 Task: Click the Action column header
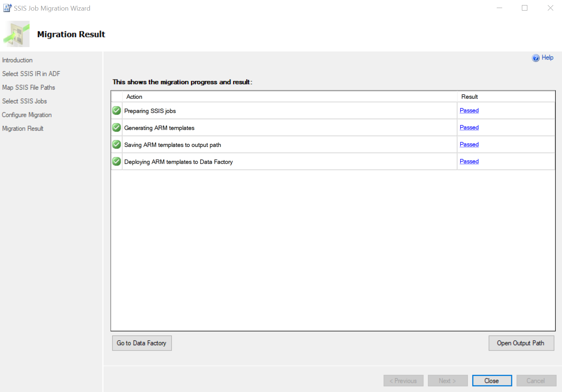click(134, 97)
